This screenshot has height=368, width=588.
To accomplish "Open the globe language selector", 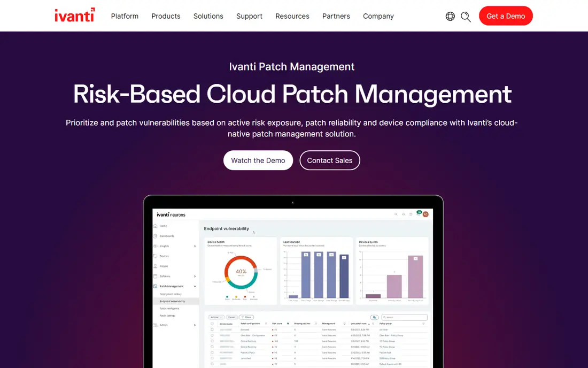I will [x=450, y=16].
